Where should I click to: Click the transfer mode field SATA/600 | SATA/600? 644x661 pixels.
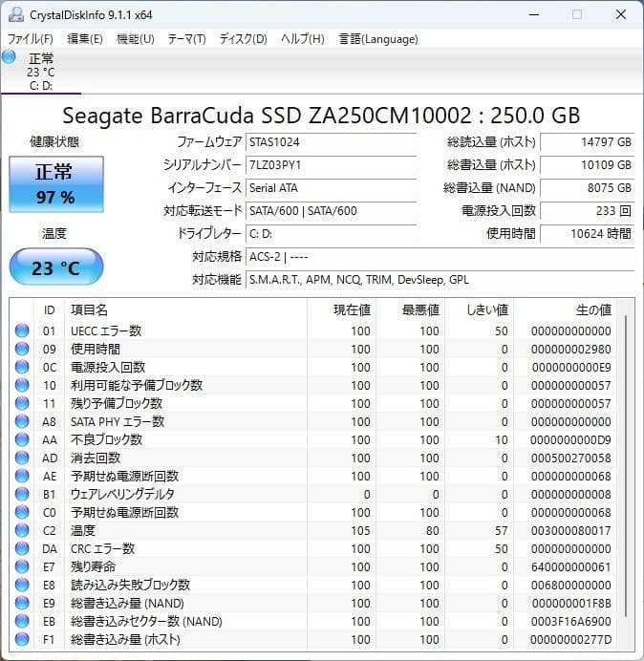[331, 210]
